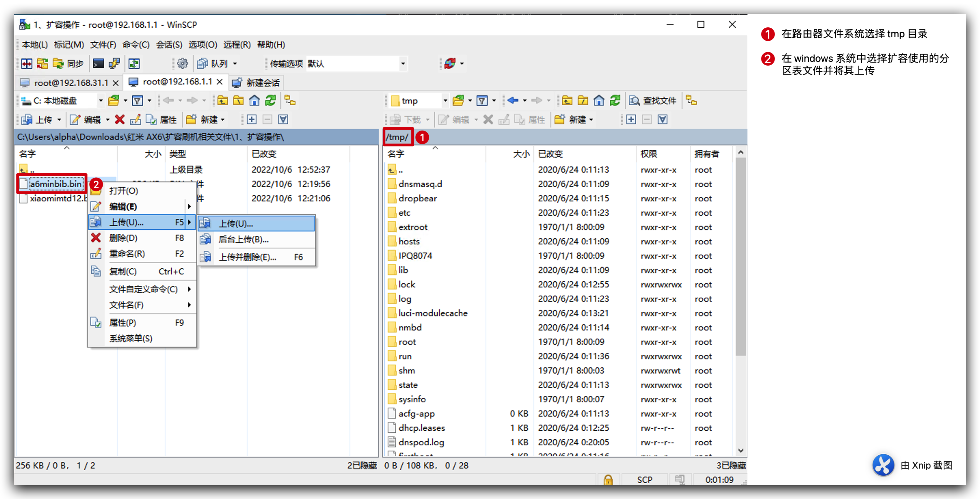980x499 pixels.
Task: Select the a6minbib.bin file
Action: point(55,184)
